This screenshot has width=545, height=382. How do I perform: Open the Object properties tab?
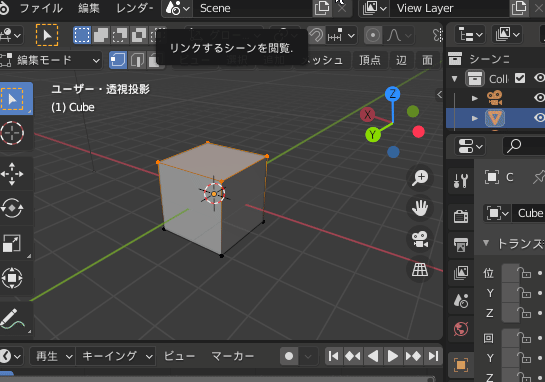[x=461, y=365]
